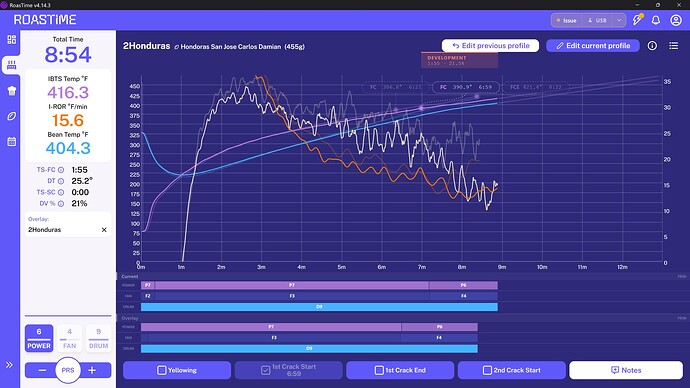Image resolution: width=690 pixels, height=388 pixels.
Task: Increase value with the plus button
Action: pos(92,370)
